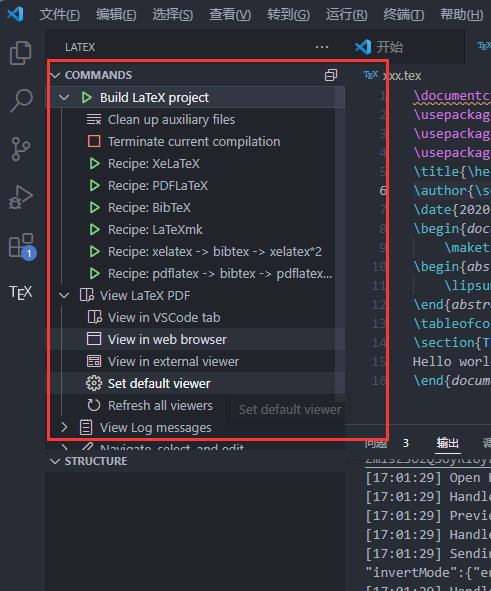Click Clean up auxiliary files icon
This screenshot has height=591, width=491.
point(94,119)
